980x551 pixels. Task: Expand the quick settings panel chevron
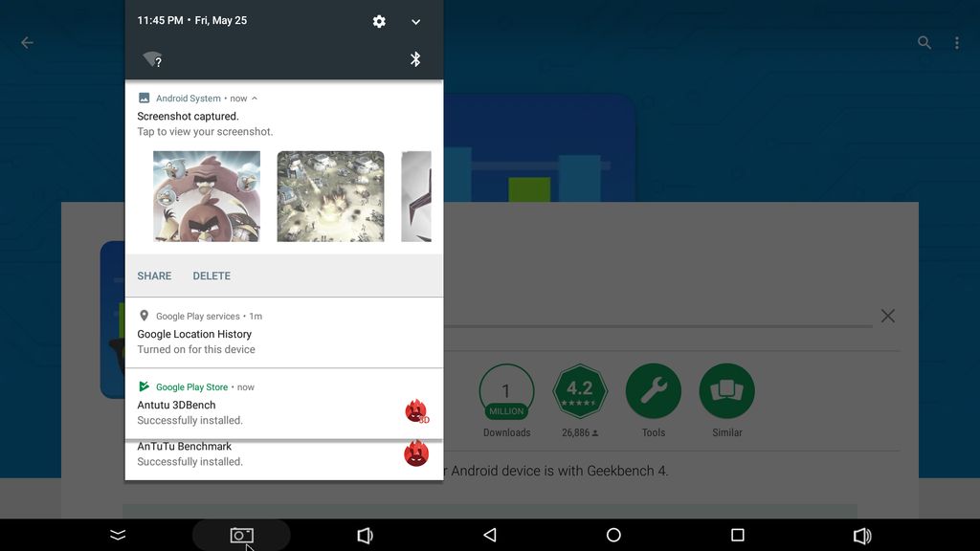point(415,22)
